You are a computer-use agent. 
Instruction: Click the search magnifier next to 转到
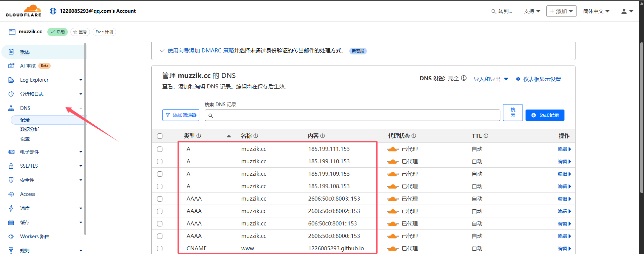click(x=494, y=11)
